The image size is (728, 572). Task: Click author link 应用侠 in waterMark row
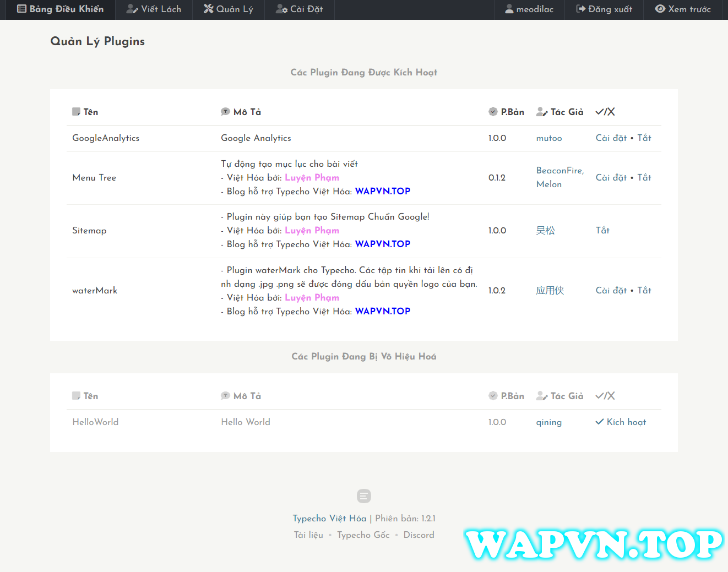coord(550,291)
